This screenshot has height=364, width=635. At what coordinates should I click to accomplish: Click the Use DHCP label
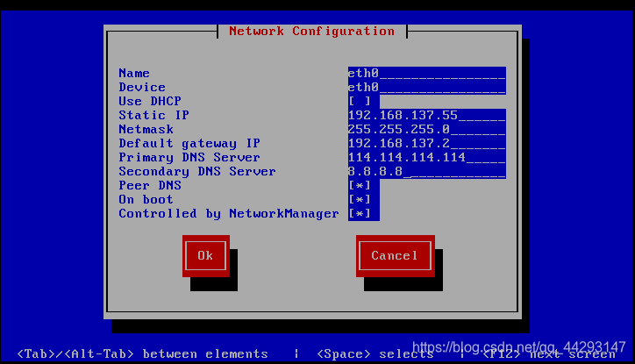150,101
